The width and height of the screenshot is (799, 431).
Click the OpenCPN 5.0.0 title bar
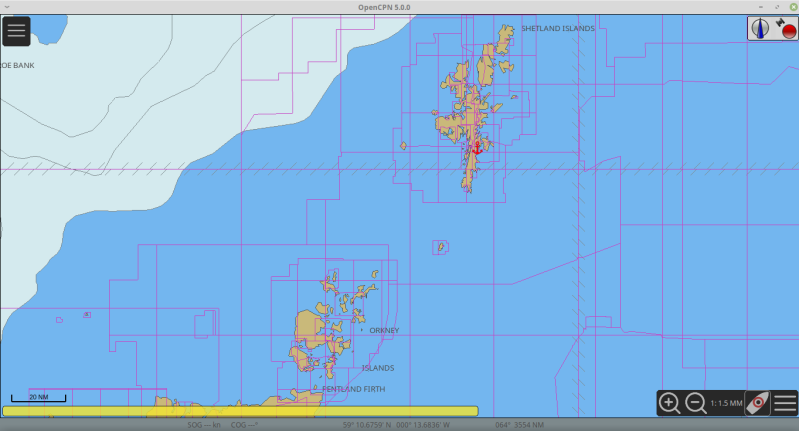[x=398, y=7]
